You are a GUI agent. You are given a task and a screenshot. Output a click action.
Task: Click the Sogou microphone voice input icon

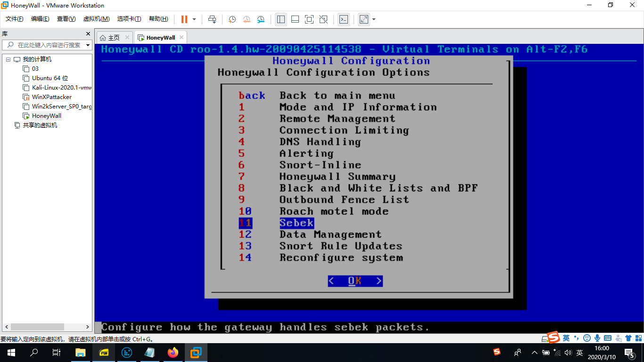(597, 338)
